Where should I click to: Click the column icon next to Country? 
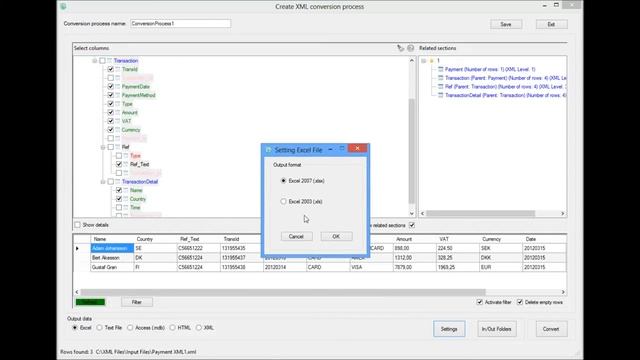[126, 199]
